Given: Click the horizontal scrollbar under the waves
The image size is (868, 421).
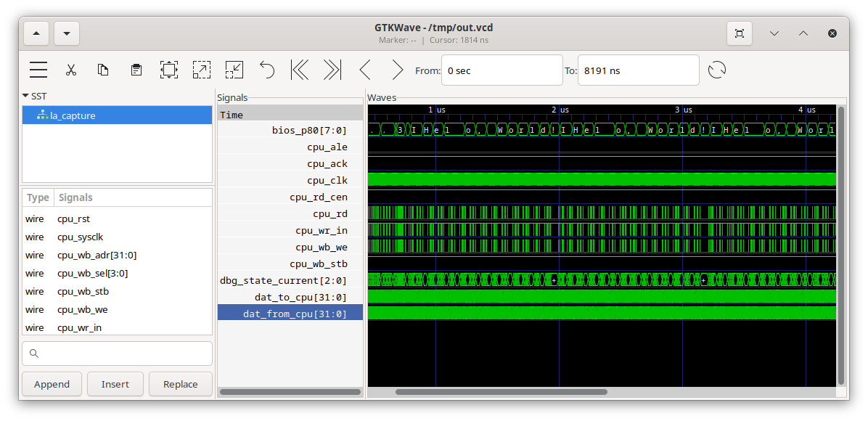Looking at the screenshot, I should click(501, 392).
